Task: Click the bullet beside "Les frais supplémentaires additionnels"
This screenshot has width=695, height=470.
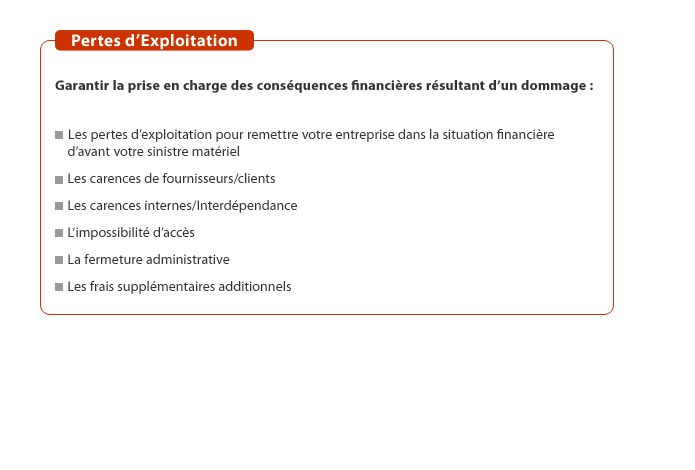Action: point(59,287)
